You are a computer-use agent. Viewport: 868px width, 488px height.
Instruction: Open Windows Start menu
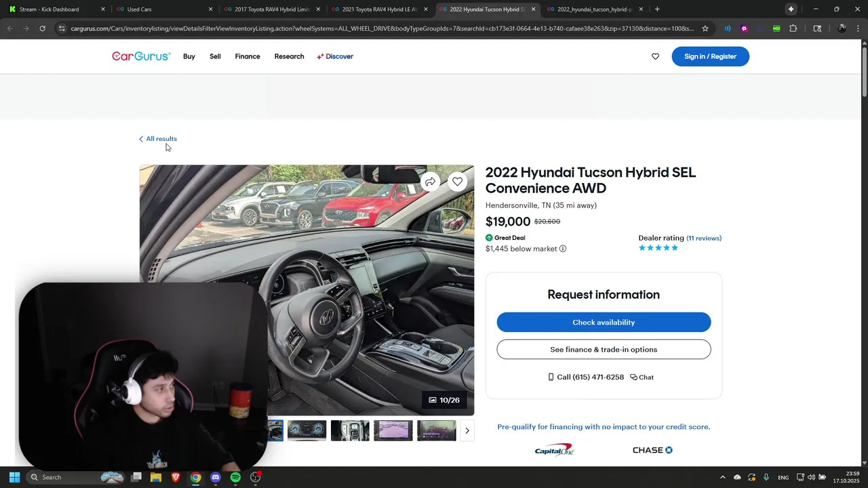point(14,477)
